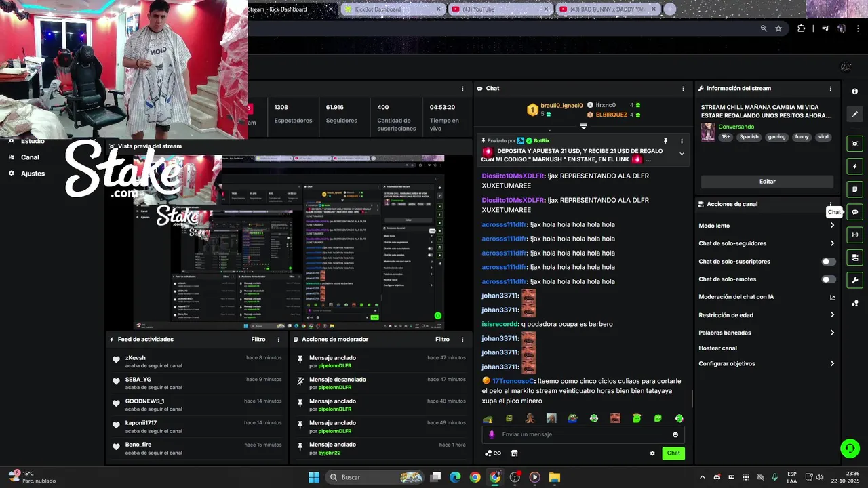Open Ajustes in left navigation
The image size is (868, 488).
(x=33, y=174)
